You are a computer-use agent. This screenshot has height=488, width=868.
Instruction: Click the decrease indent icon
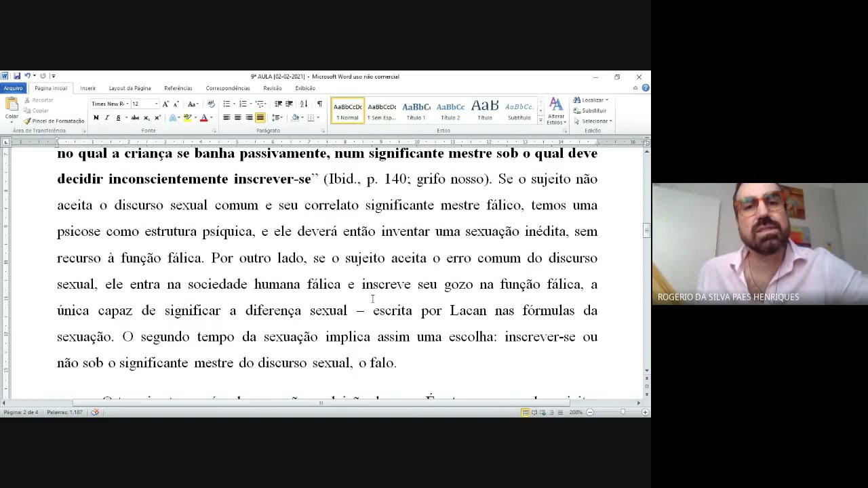coord(278,104)
